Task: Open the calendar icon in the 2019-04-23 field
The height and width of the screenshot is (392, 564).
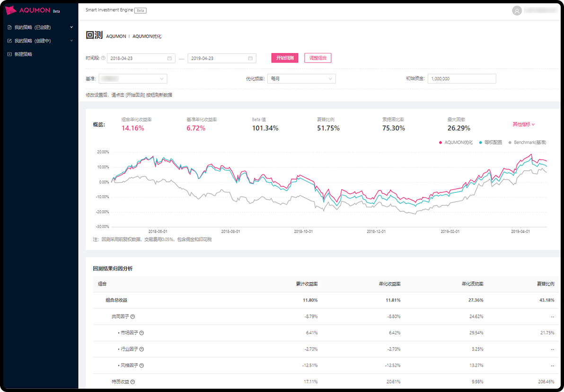Action: coord(250,58)
